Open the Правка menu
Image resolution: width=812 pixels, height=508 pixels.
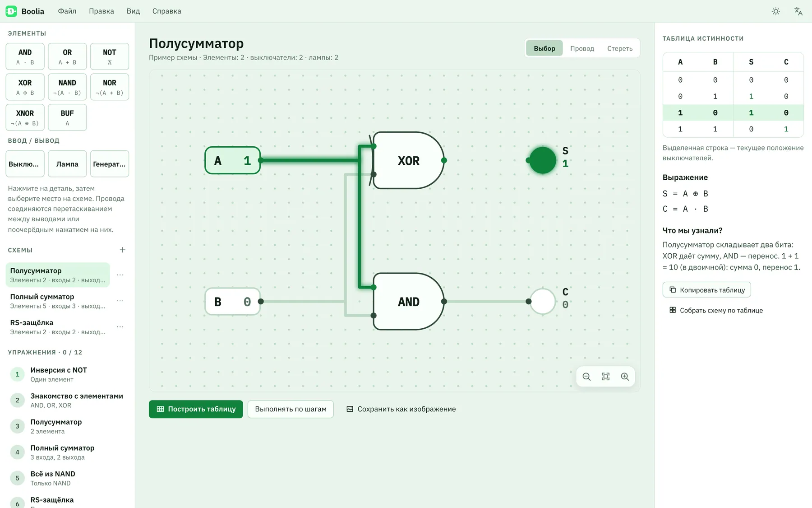pyautogui.click(x=101, y=11)
